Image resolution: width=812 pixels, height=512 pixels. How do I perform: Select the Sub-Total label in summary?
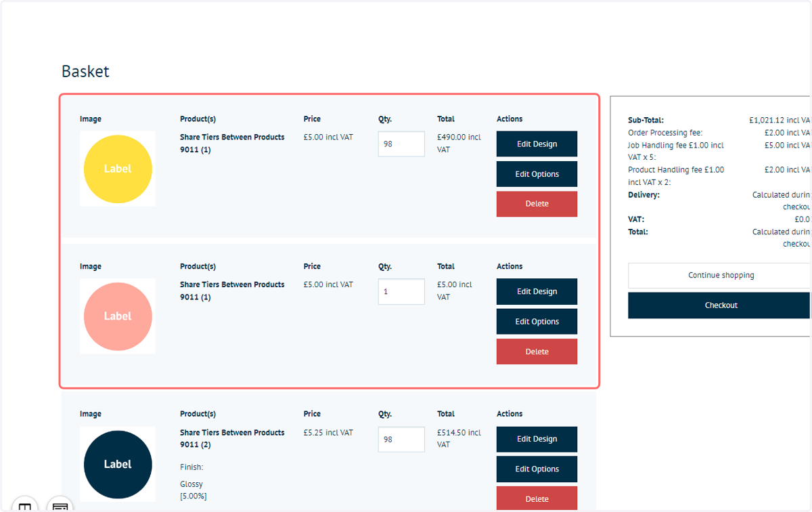pyautogui.click(x=646, y=121)
